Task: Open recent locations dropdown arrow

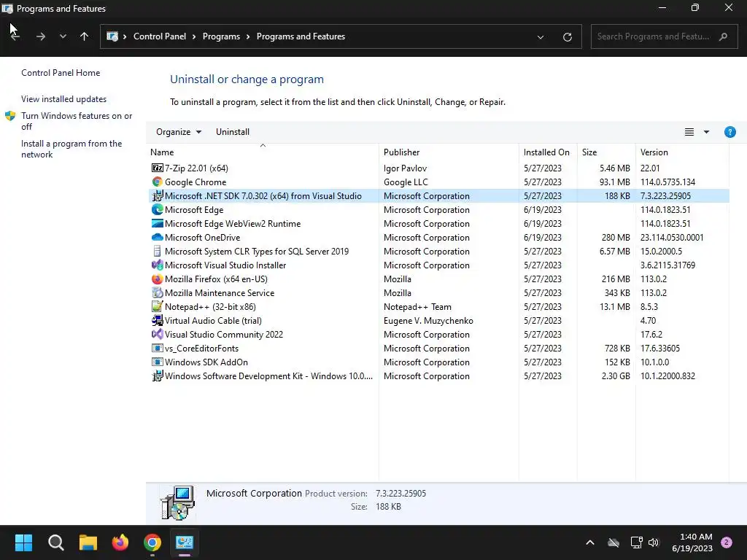Action: 63,36
